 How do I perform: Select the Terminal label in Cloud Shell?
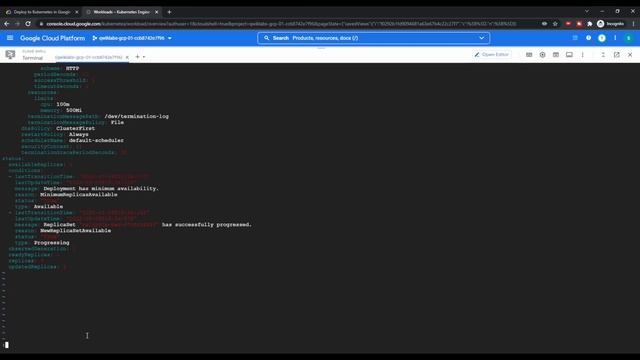[x=32, y=58]
